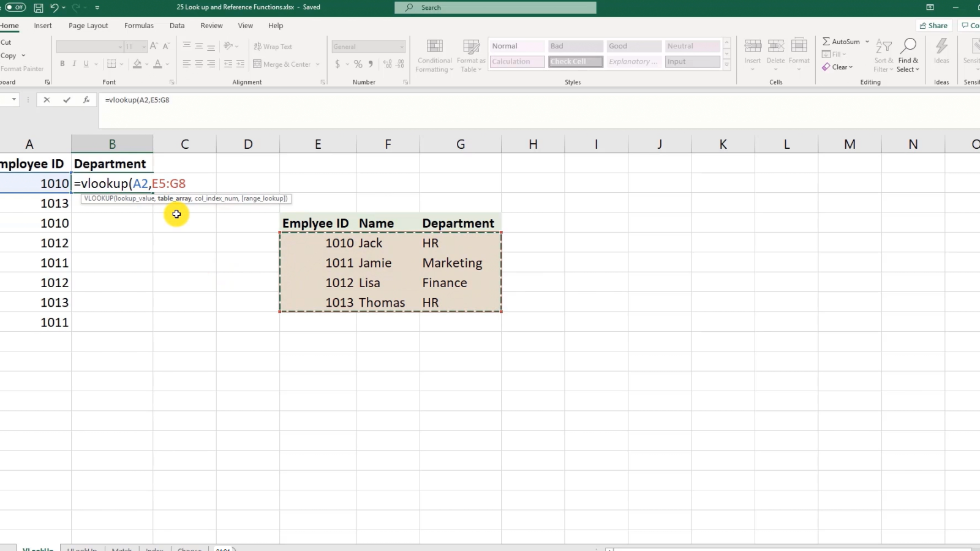980x551 pixels.
Task: Select cell containing Marketing
Action: pyautogui.click(x=461, y=263)
